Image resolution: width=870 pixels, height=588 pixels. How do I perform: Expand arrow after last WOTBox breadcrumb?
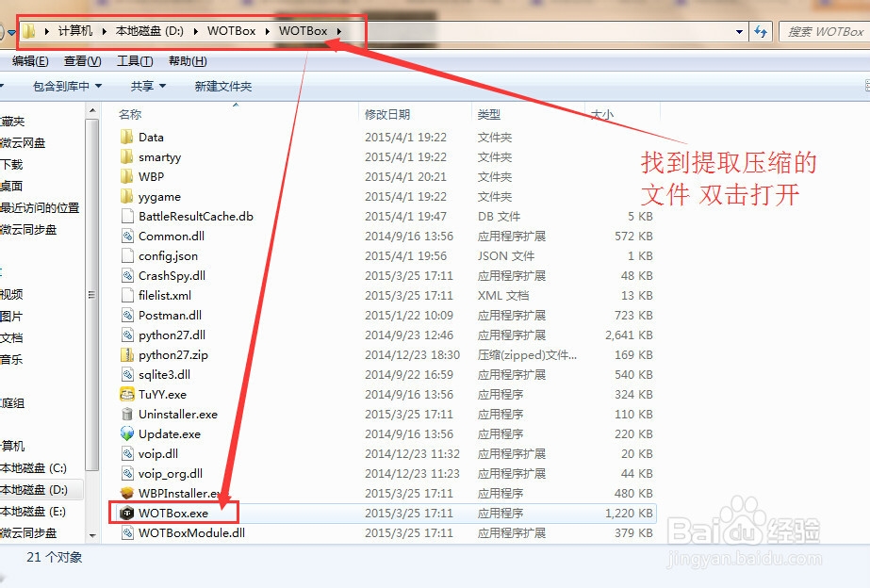(338, 31)
